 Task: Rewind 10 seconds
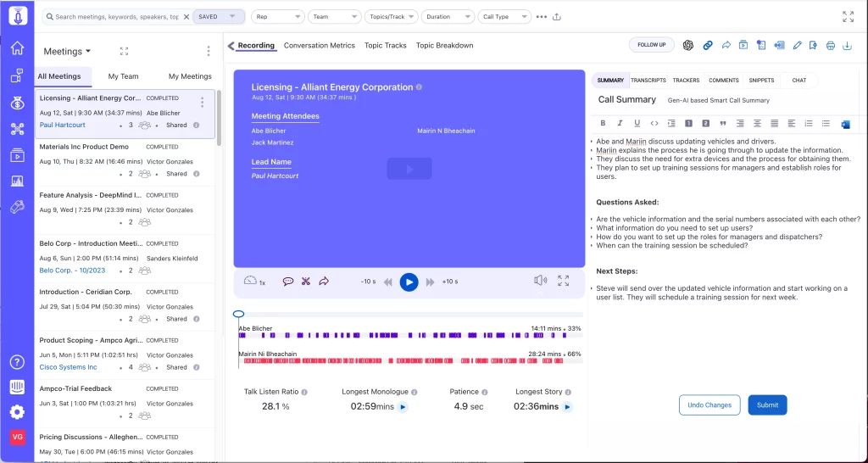click(388, 282)
